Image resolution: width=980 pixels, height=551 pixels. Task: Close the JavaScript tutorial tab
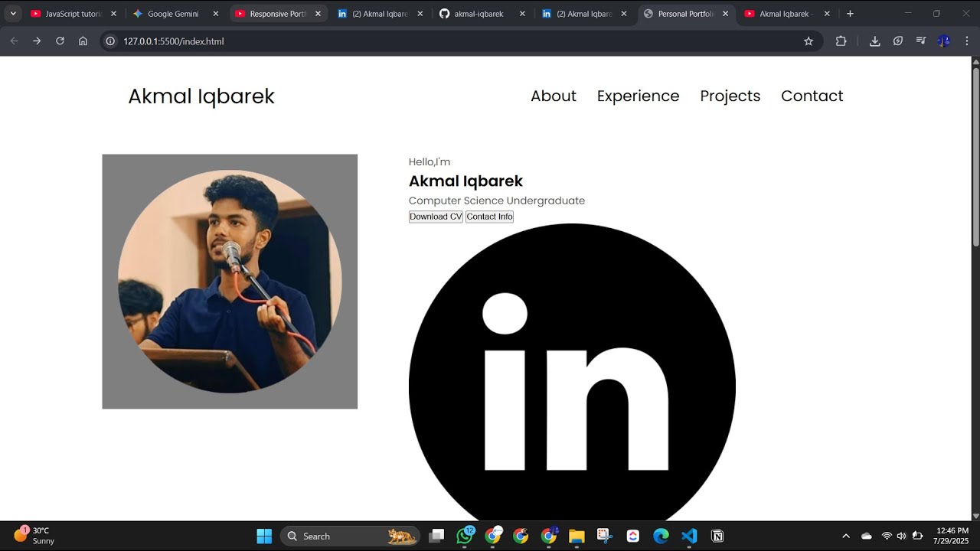click(113, 14)
